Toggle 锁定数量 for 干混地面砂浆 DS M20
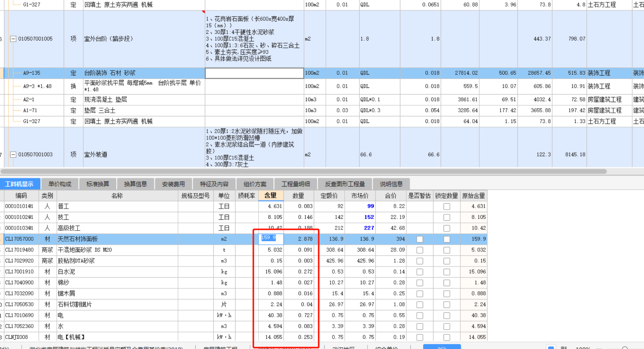644x349 pixels. (x=447, y=250)
